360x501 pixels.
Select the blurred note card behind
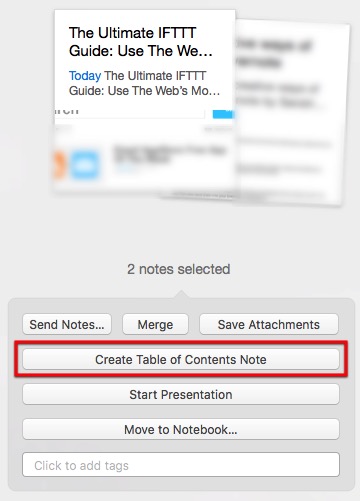[292, 113]
